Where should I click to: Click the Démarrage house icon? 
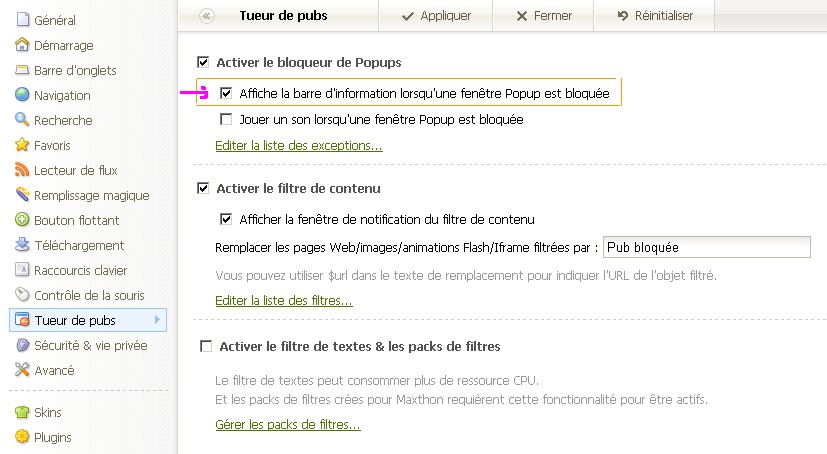click(x=22, y=45)
